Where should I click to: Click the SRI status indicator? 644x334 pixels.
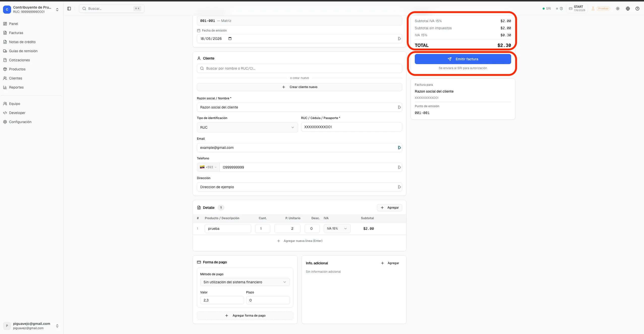pos(547,9)
